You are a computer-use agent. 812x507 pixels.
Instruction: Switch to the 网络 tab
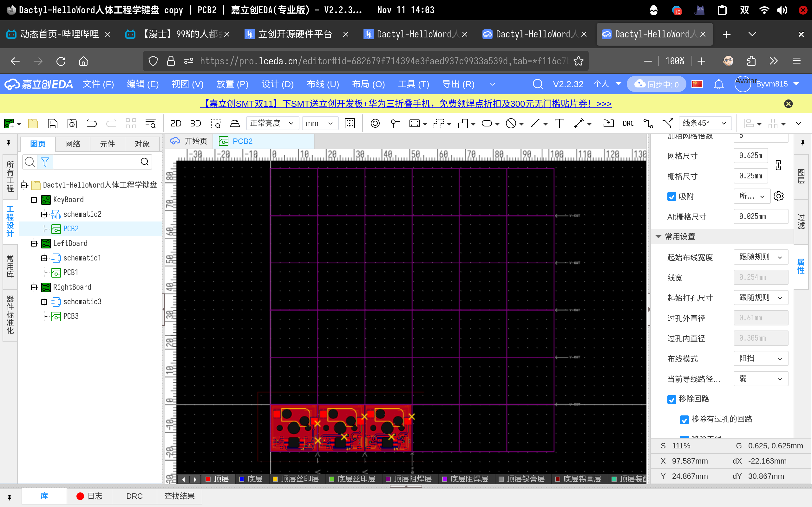click(72, 144)
